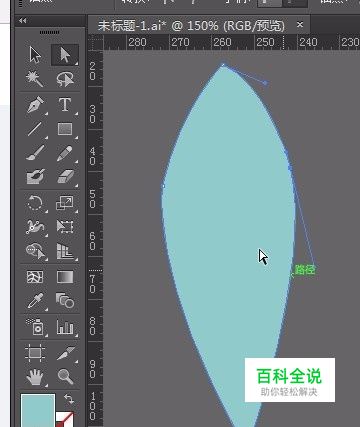Select the Pencil tool
The height and width of the screenshot is (427, 360).
pyautogui.click(x=65, y=153)
